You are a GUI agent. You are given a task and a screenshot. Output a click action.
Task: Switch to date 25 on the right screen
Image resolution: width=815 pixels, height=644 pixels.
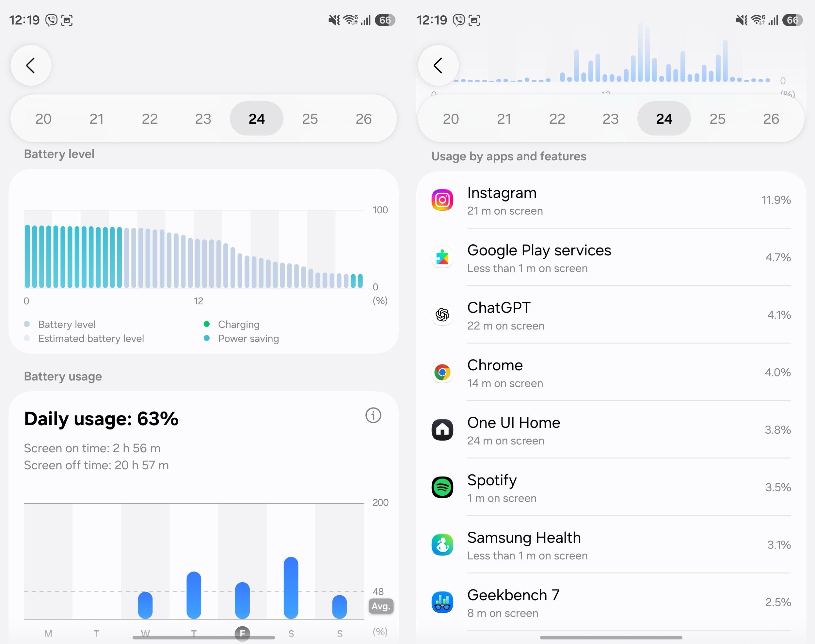[x=717, y=119]
